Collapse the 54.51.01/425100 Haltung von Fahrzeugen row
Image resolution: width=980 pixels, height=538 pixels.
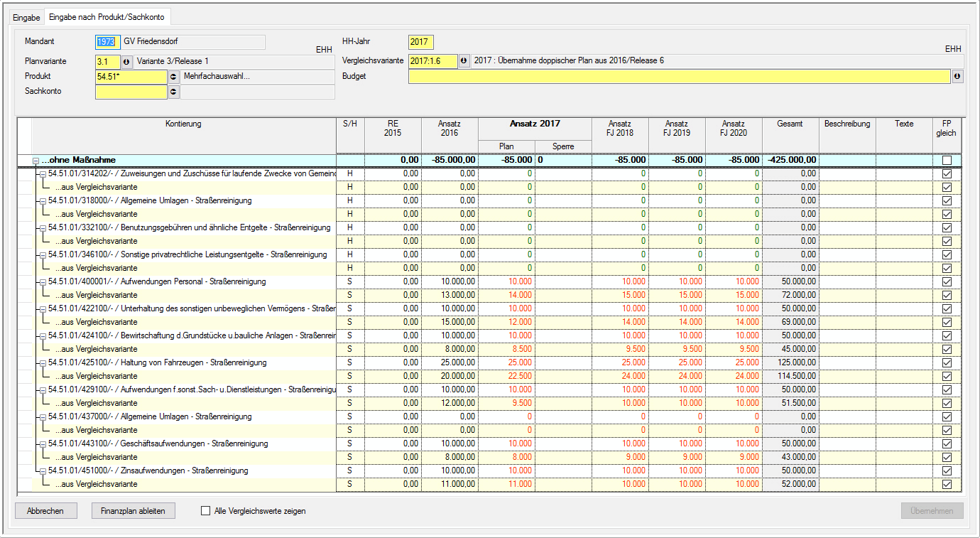pos(43,363)
